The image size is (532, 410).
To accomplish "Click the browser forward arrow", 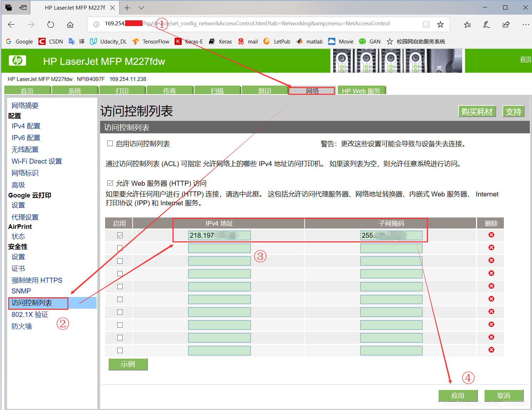I will pos(31,24).
